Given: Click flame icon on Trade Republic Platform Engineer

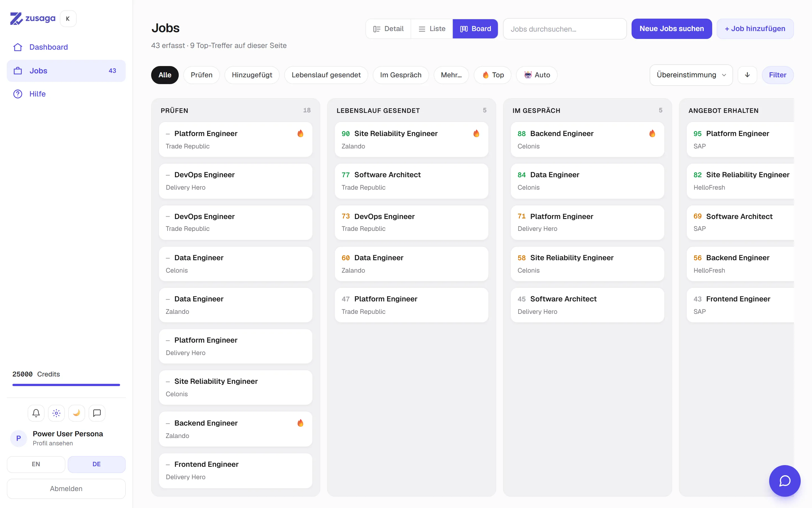Looking at the screenshot, I should pyautogui.click(x=300, y=134).
